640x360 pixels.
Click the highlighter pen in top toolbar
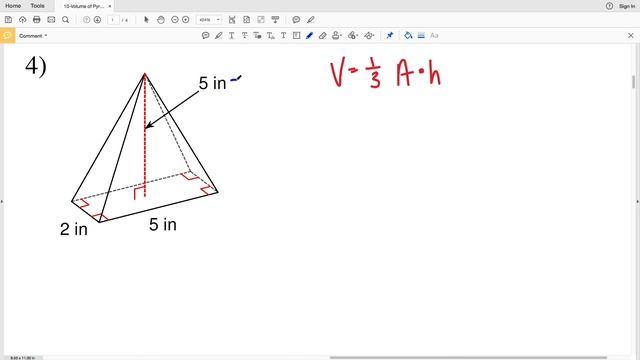311,20
